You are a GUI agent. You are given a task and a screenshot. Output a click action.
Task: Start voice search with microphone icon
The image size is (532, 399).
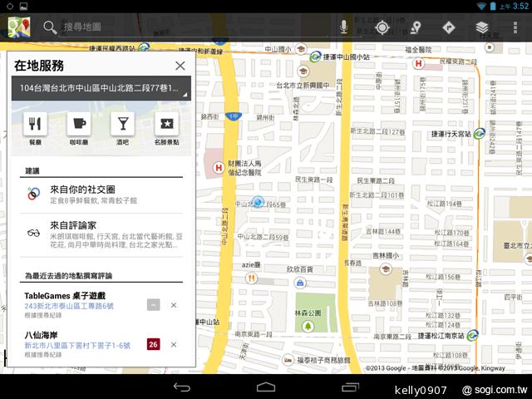pos(343,27)
